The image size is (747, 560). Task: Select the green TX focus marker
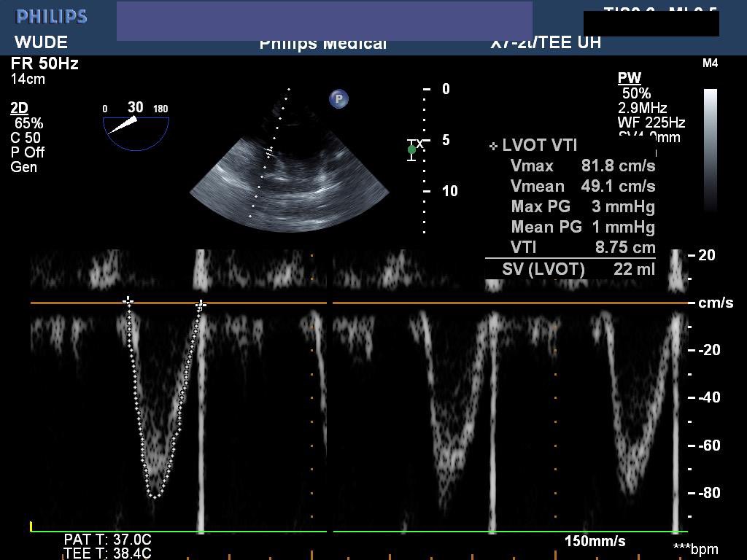coord(411,149)
